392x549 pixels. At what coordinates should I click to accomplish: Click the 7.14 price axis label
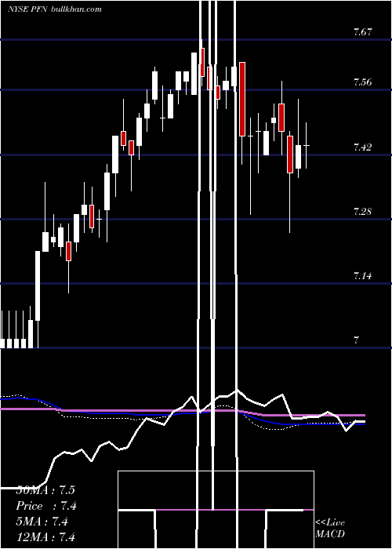(362, 276)
